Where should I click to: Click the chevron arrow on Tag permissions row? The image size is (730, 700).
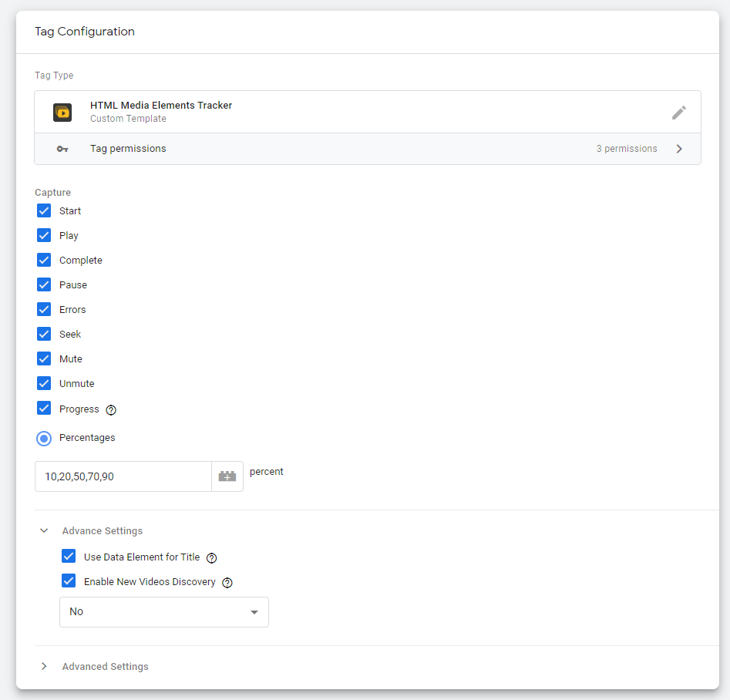tap(679, 149)
